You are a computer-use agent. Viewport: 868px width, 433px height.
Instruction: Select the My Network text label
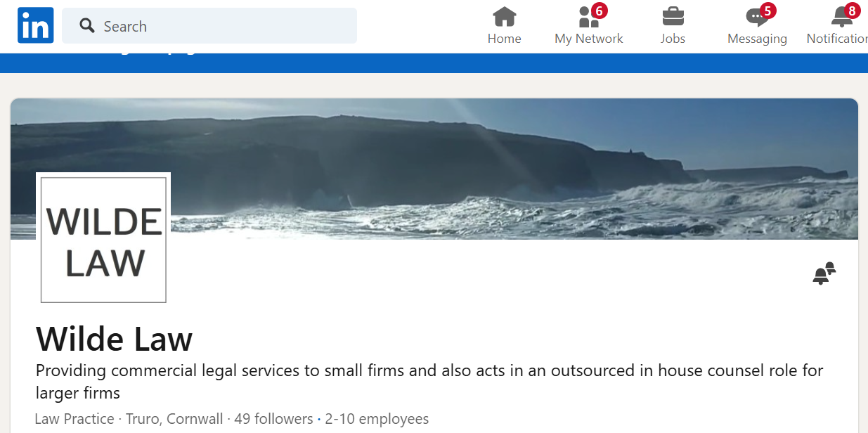[x=589, y=39]
